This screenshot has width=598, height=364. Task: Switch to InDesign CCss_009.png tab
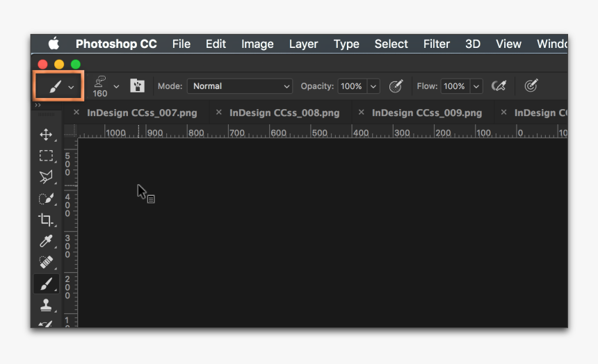pyautogui.click(x=427, y=113)
